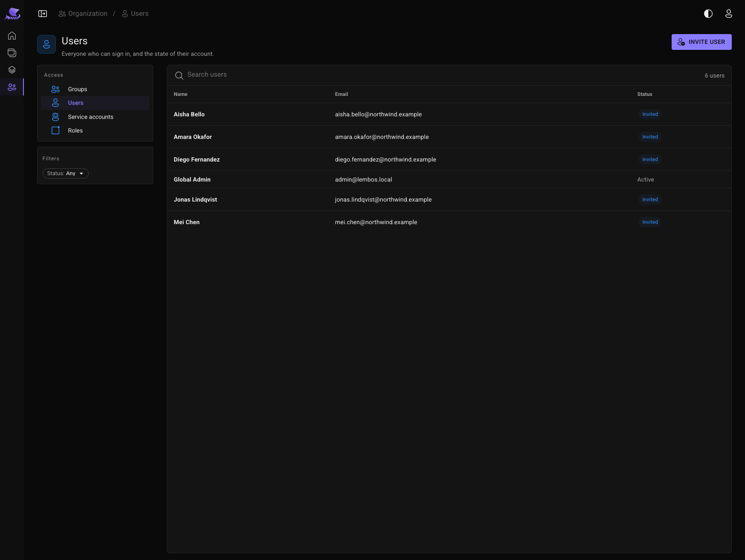Click email admin@lembos.local
Screen dimensions: 745x560
tap(363, 179)
